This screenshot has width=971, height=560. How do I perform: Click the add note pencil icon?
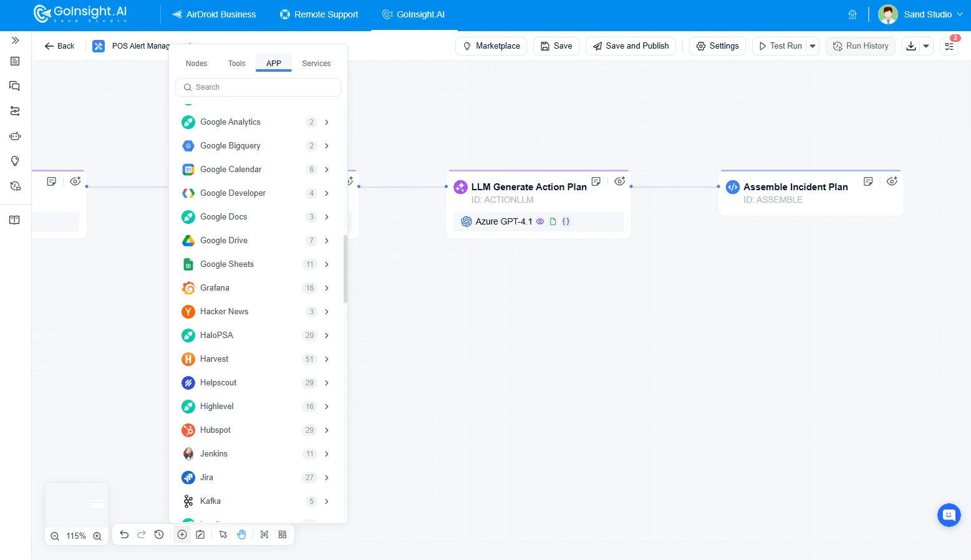[x=200, y=534]
